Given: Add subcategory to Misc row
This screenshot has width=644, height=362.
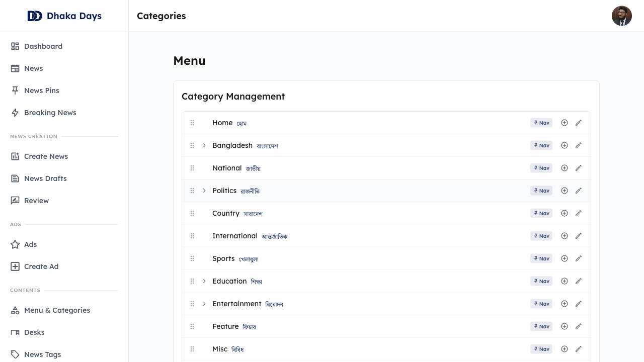Looking at the screenshot, I should (x=565, y=349).
